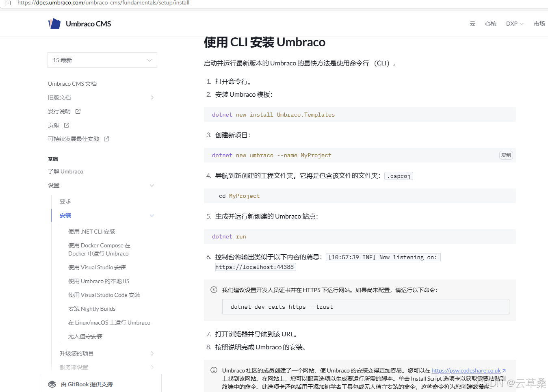
Task: Open 云 in top navigation
Action: tap(472, 24)
